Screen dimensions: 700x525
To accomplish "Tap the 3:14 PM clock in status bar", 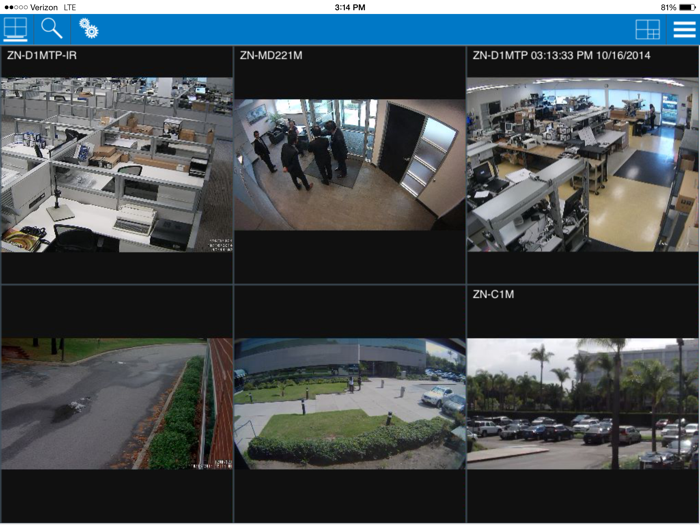I will pyautogui.click(x=350, y=7).
